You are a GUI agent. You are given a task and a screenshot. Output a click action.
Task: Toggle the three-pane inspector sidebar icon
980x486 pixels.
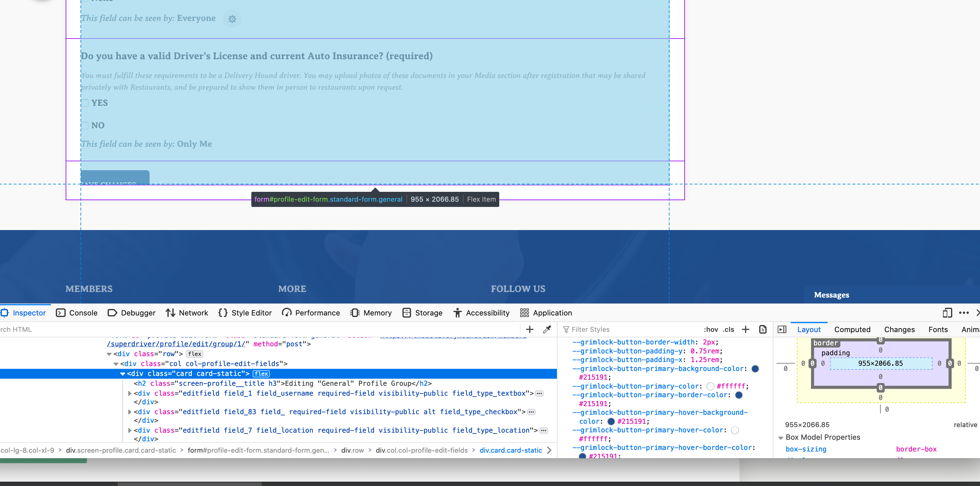point(782,329)
